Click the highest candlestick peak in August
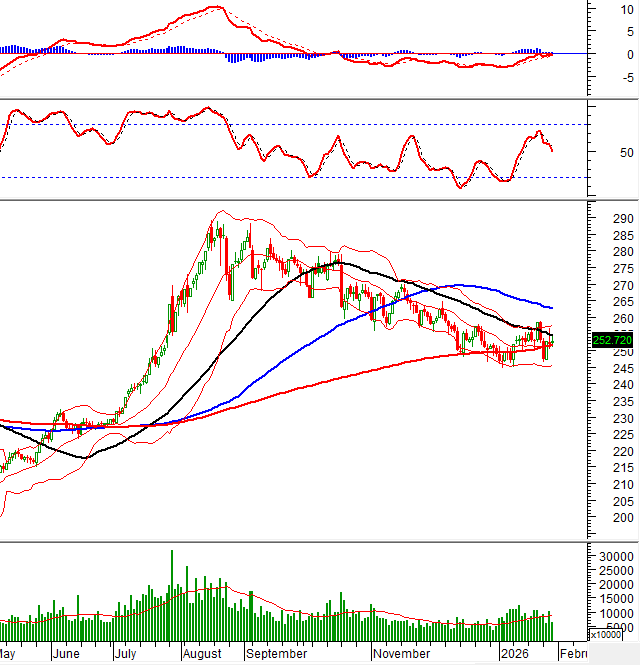The height and width of the screenshot is (665, 640). [213, 222]
